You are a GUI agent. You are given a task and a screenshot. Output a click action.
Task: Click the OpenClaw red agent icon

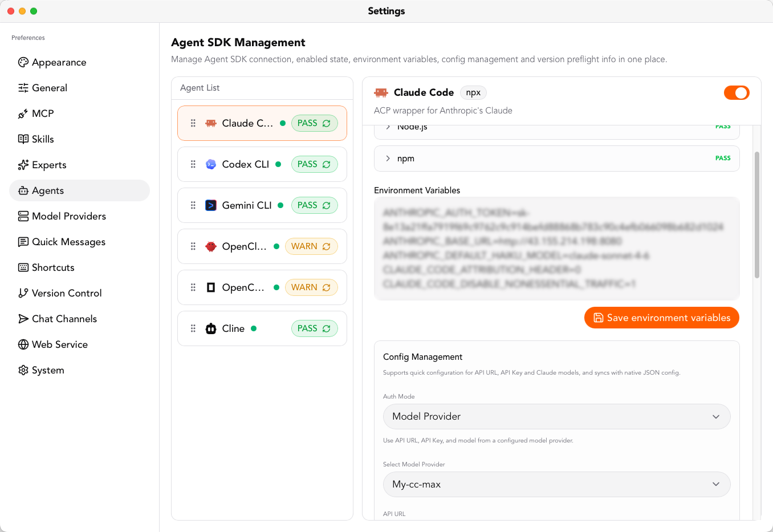click(211, 246)
